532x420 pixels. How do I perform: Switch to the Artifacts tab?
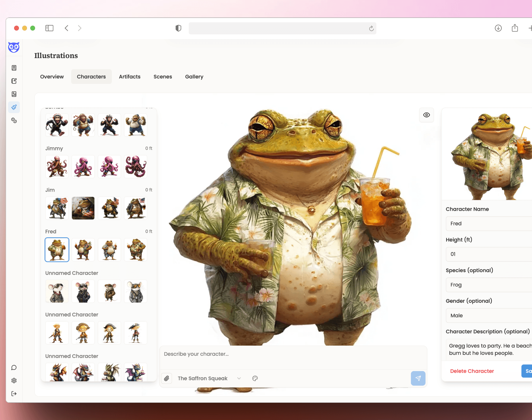(x=130, y=76)
